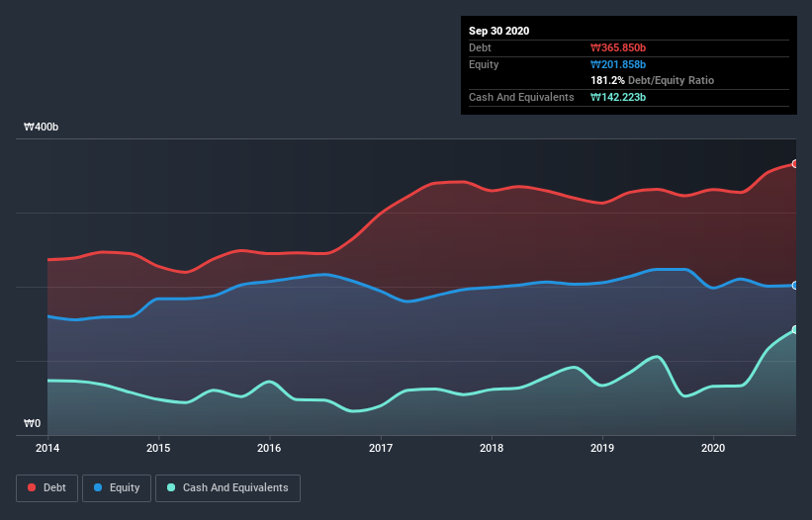Toggle the Debt series legend button
The width and height of the screenshot is (812, 520).
[46, 488]
